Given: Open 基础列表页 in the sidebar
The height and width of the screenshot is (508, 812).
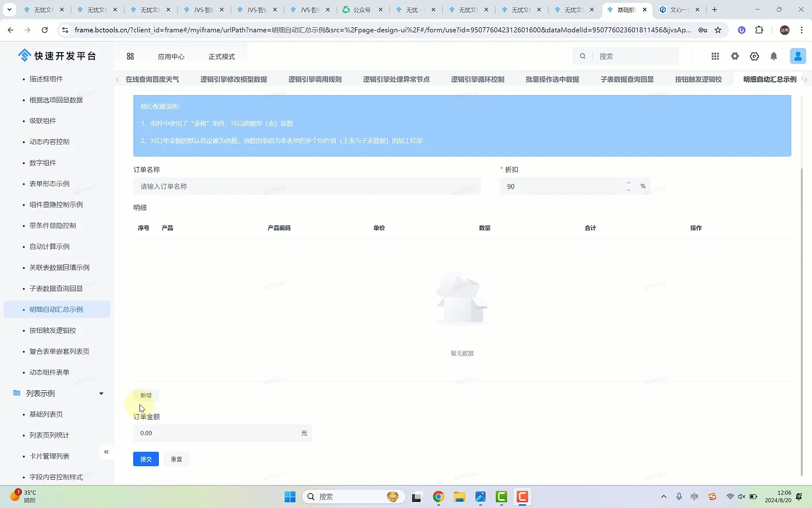Looking at the screenshot, I should (46, 414).
